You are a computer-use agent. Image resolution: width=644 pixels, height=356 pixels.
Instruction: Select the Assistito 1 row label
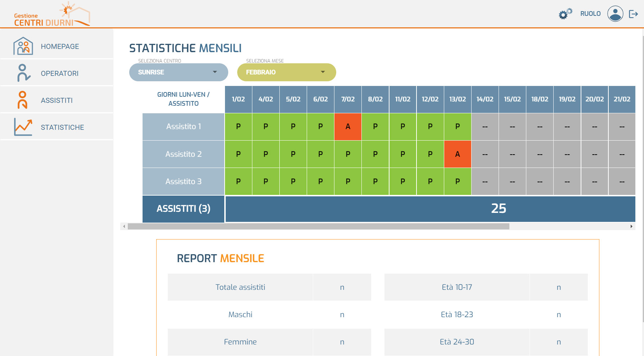coord(184,127)
